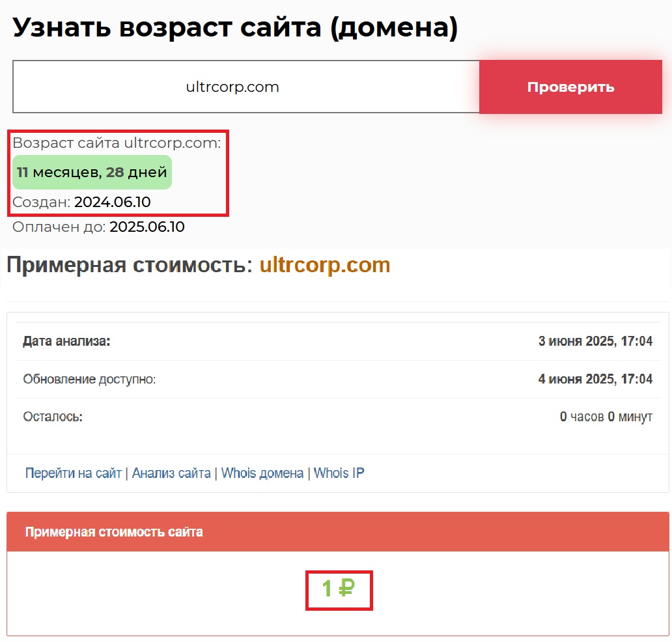Open the Перейти на сайт link

(73, 473)
